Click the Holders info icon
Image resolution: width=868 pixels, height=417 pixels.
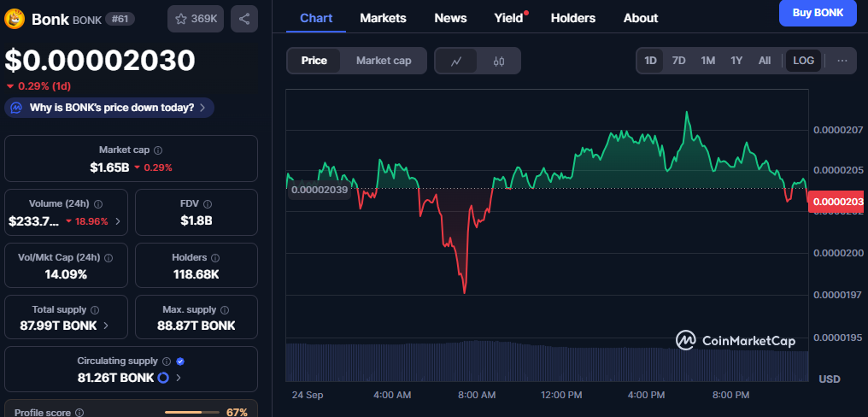215,257
